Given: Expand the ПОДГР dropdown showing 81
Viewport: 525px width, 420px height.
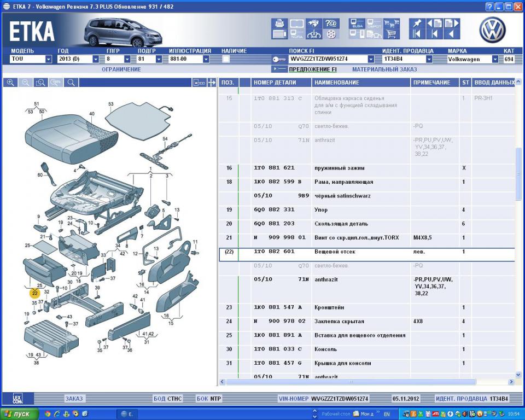Looking at the screenshot, I should [x=159, y=59].
